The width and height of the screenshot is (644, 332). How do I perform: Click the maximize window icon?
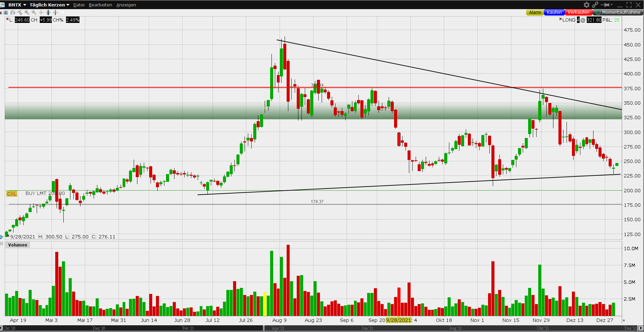(629, 5)
